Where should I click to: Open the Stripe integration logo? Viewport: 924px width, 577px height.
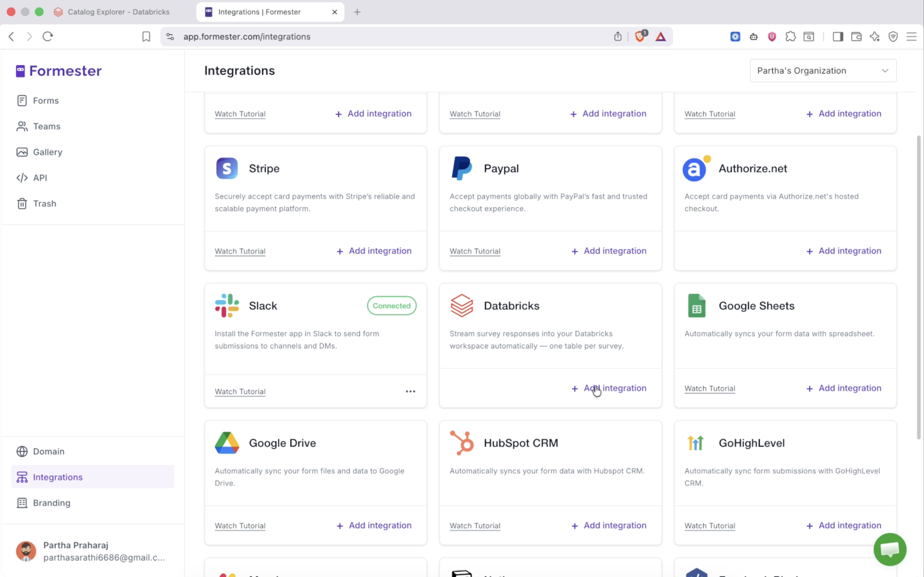click(x=227, y=168)
